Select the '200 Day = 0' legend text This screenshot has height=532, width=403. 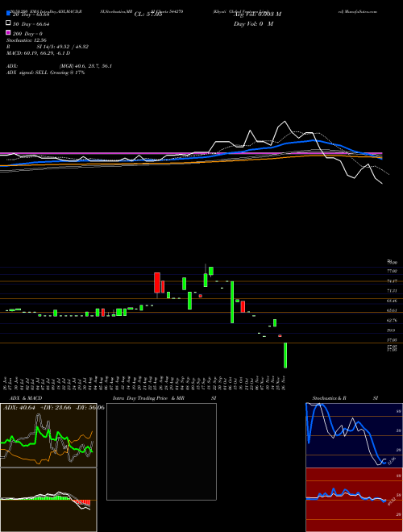click(x=27, y=34)
